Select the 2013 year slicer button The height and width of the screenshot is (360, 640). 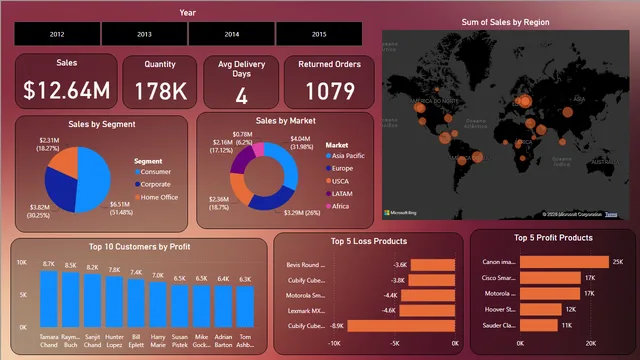[144, 34]
